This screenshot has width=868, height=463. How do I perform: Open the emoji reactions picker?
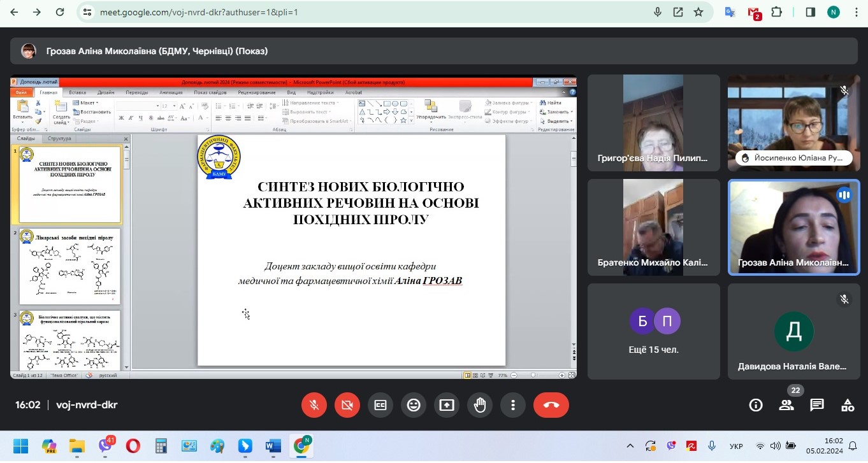[x=414, y=405]
